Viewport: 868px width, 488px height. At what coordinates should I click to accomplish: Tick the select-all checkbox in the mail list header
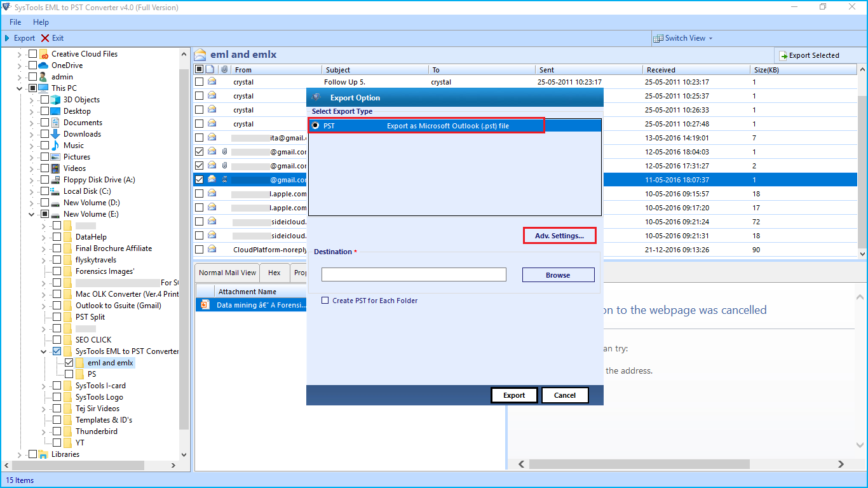[200, 69]
